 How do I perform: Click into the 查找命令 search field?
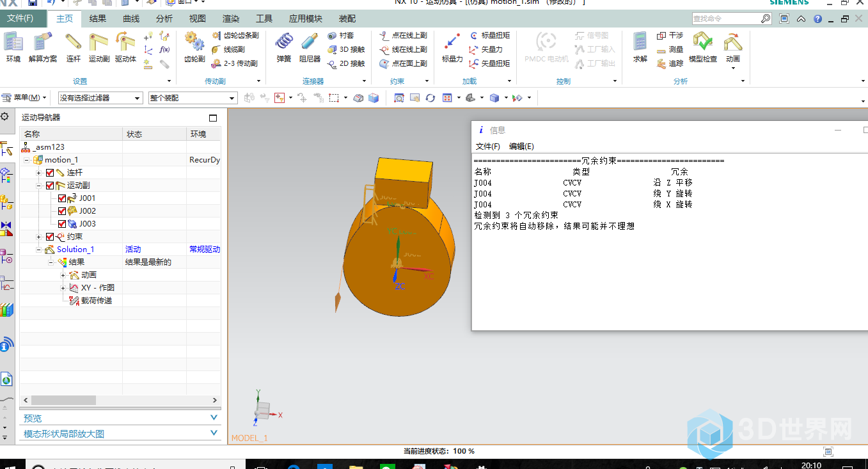[x=727, y=19]
